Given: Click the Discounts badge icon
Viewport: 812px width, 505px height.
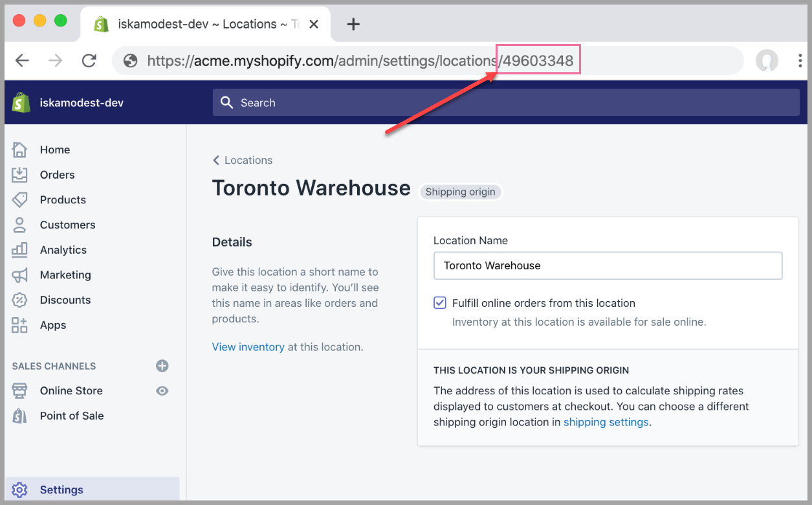Looking at the screenshot, I should (20, 300).
